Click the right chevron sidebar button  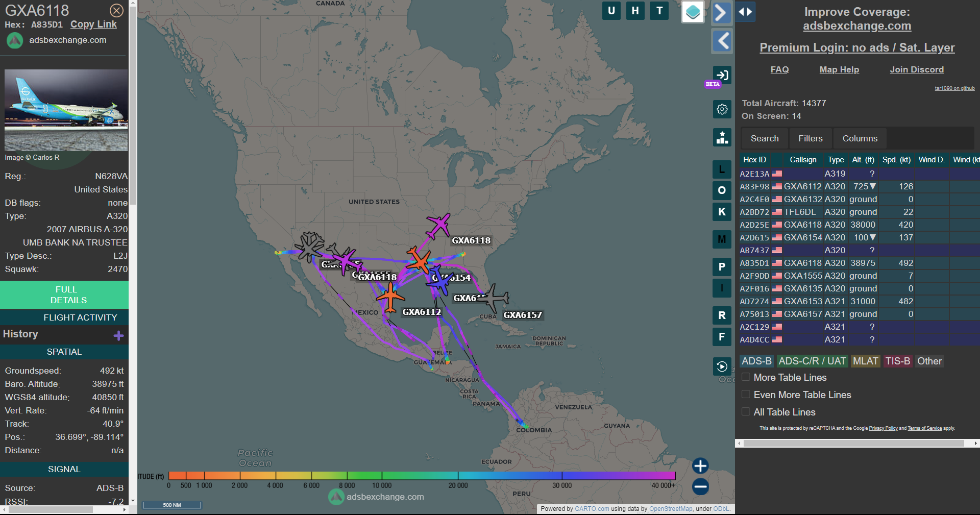722,12
